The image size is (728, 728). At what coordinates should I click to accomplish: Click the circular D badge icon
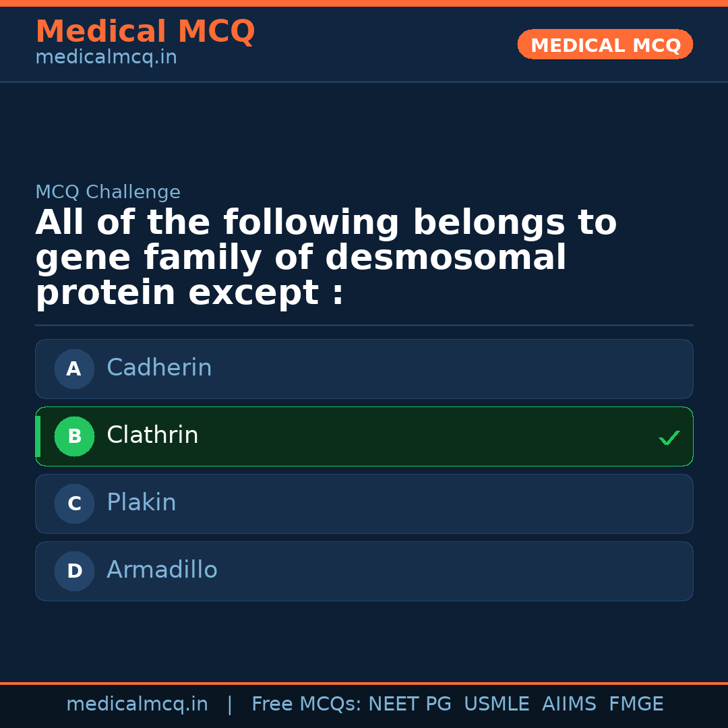[74, 571]
